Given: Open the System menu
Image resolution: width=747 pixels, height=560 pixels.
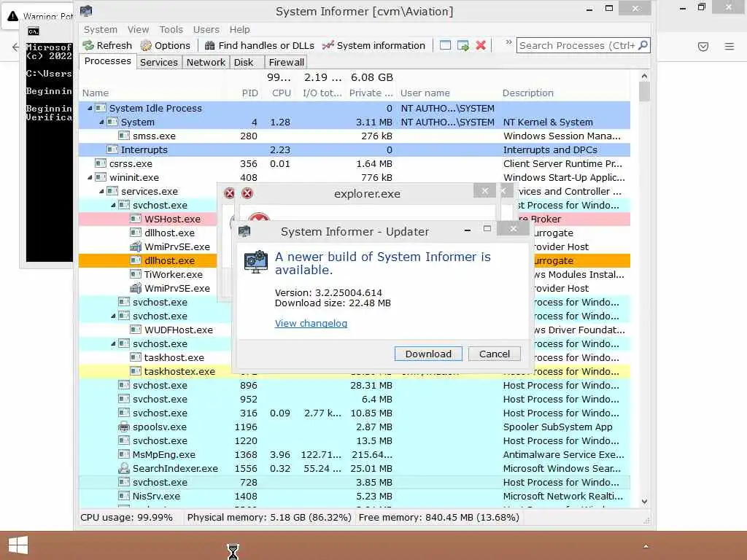Looking at the screenshot, I should 101,29.
